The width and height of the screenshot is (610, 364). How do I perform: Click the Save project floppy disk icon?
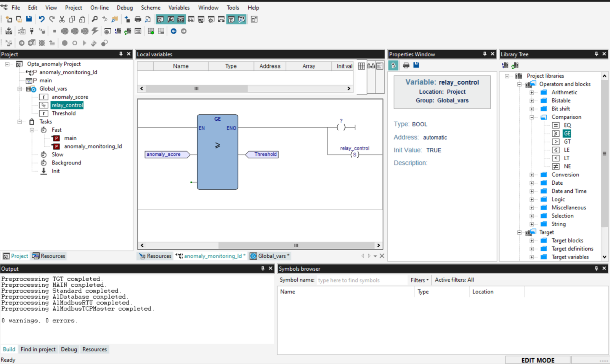click(29, 19)
